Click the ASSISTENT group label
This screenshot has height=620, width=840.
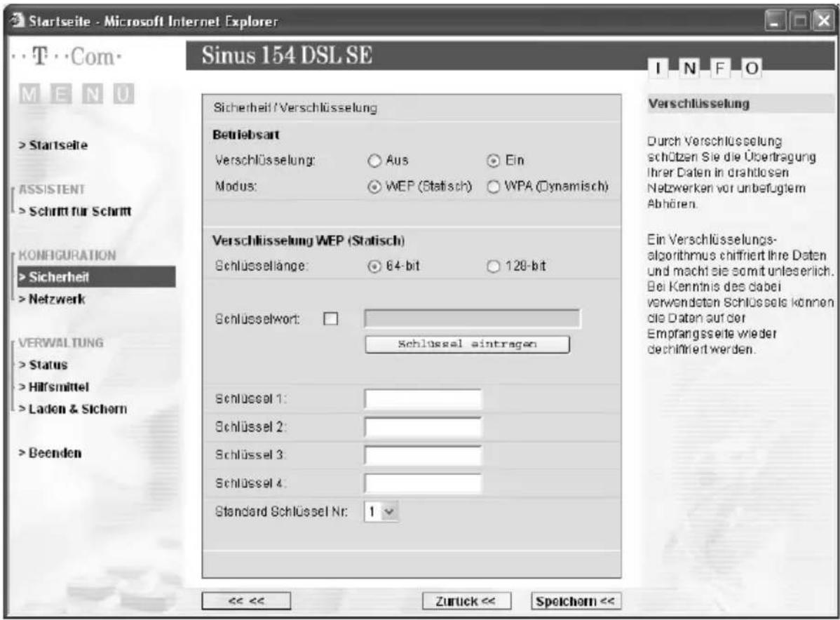coord(52,189)
